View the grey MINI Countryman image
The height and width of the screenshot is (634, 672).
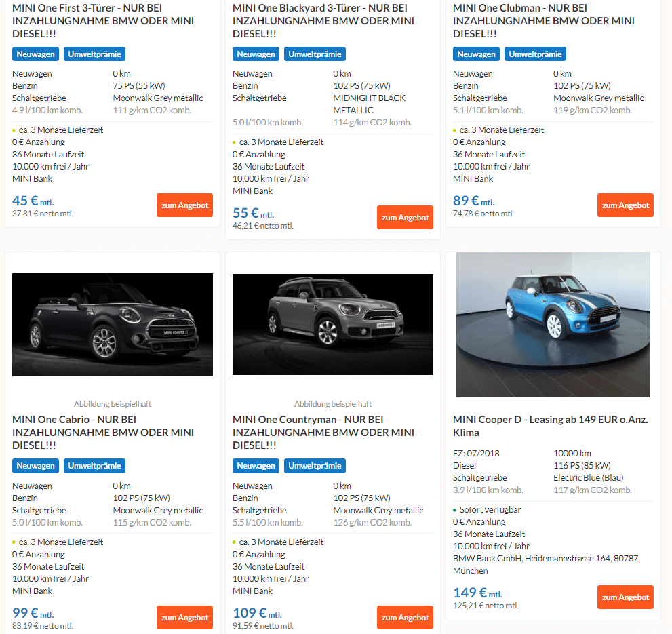coord(332,325)
